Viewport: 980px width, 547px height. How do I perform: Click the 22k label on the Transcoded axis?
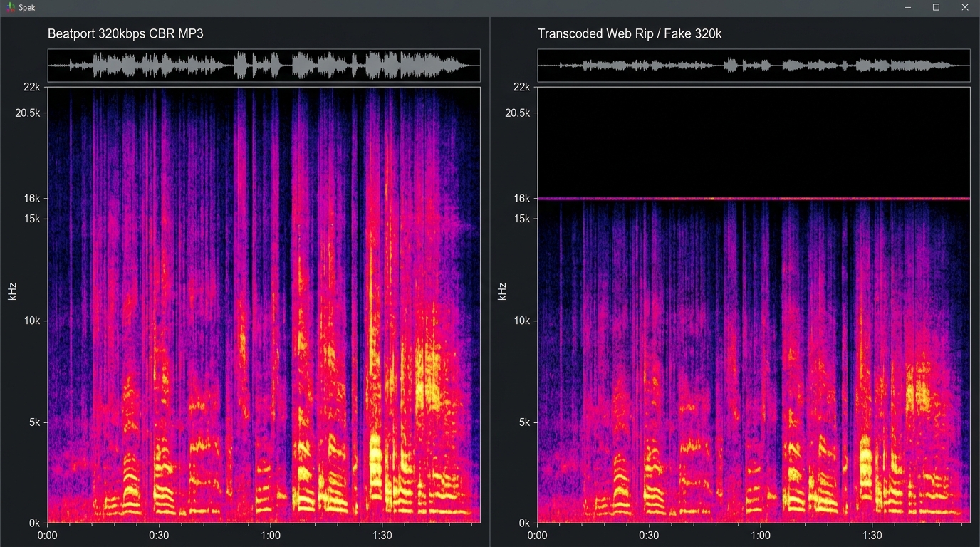(x=523, y=87)
